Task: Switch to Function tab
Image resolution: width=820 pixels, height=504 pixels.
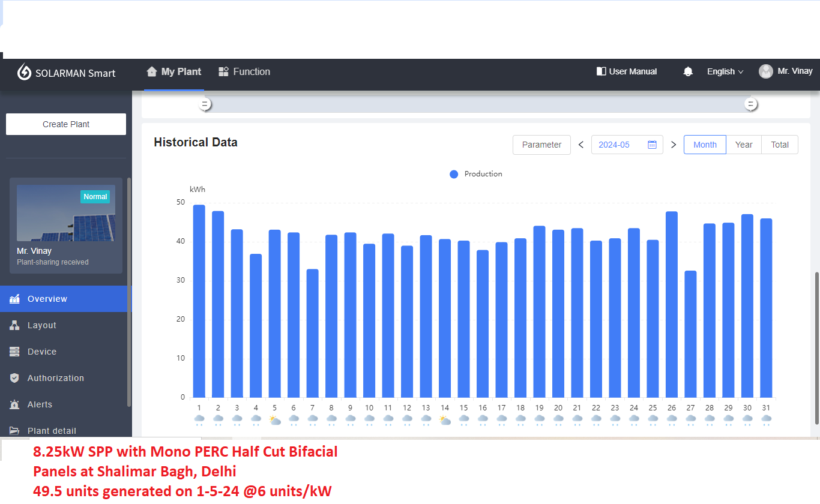Action: [244, 72]
